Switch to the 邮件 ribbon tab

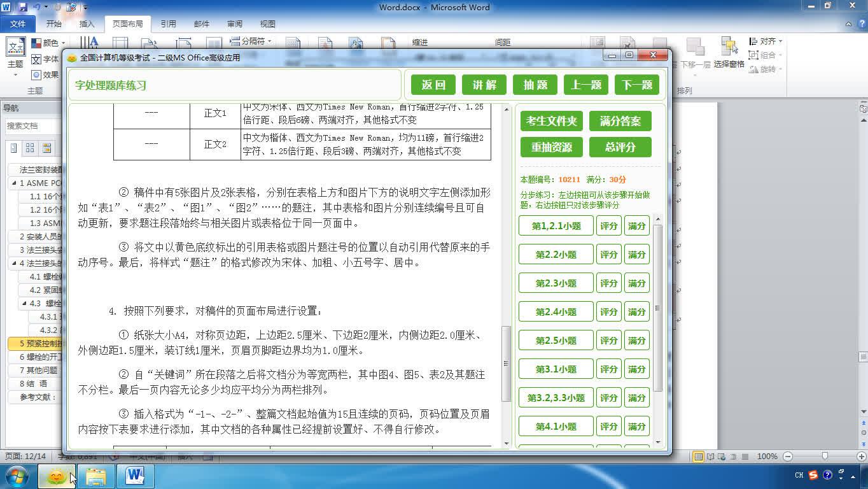(x=201, y=24)
